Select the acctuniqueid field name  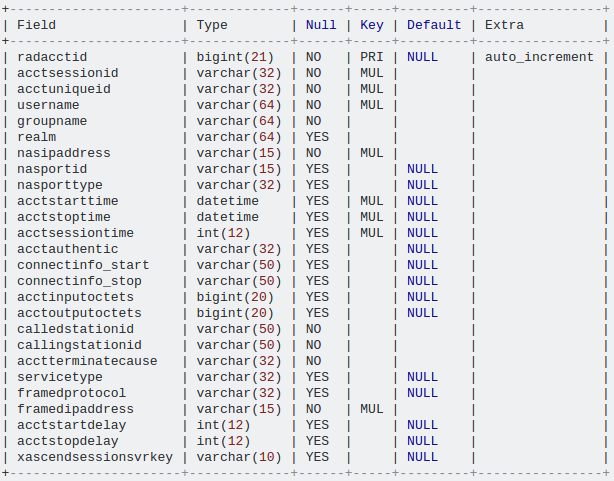64,89
